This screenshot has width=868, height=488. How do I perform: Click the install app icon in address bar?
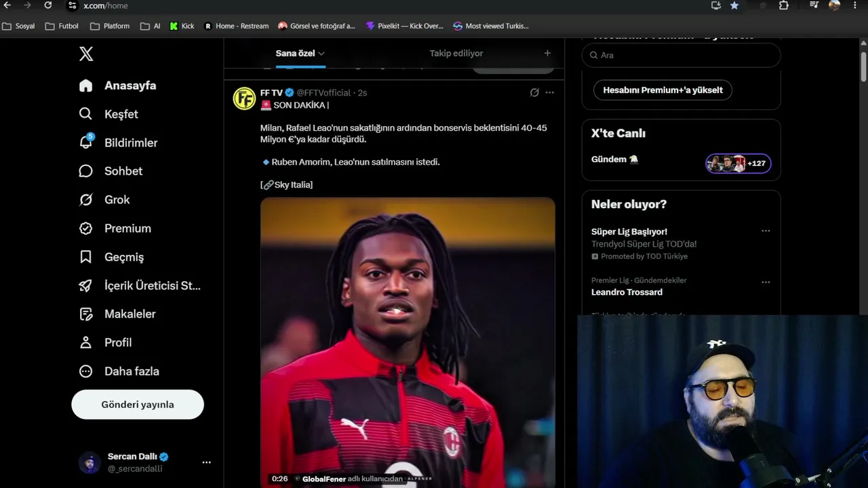pos(716,5)
